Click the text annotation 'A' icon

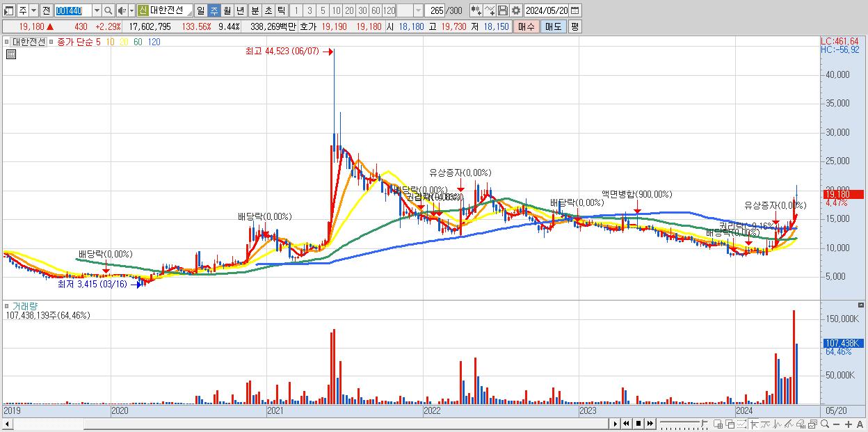(860, 424)
